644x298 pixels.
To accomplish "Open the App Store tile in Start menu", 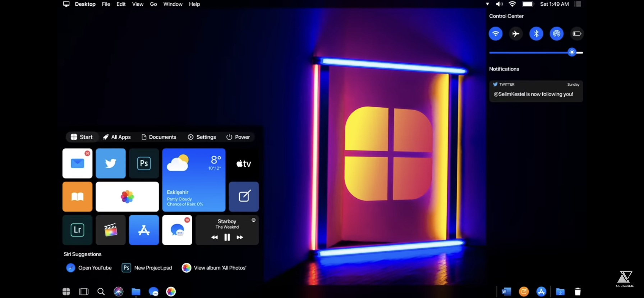I will pyautogui.click(x=144, y=230).
